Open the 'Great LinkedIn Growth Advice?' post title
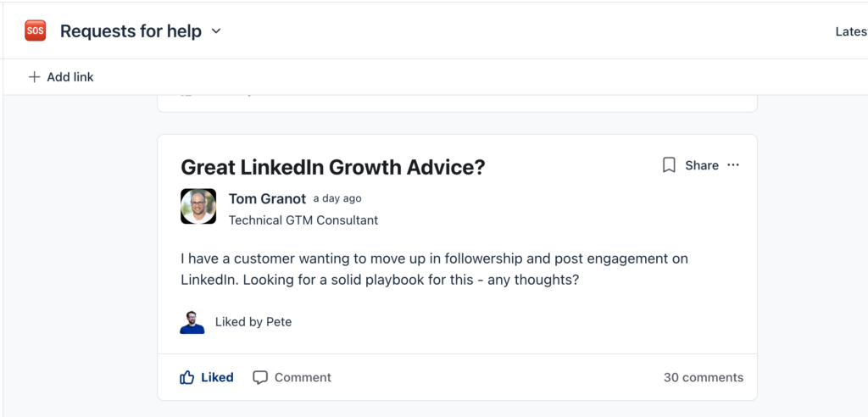 [x=333, y=167]
